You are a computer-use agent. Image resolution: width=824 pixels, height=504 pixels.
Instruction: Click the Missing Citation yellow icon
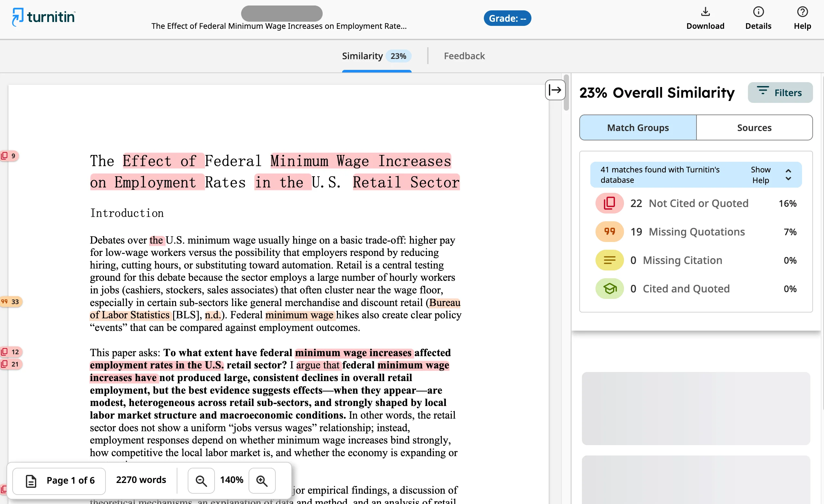point(609,260)
